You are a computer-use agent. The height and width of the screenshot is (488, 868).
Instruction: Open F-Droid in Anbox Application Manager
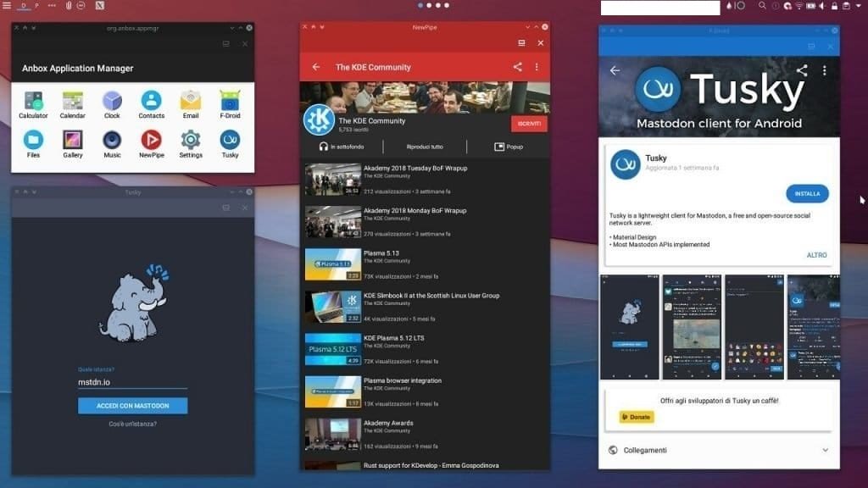230,104
